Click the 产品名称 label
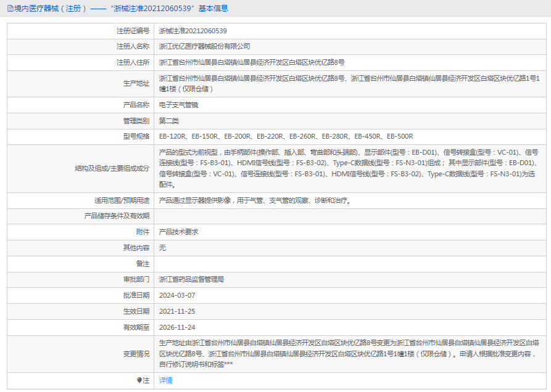Image resolution: width=551 pixels, height=392 pixels. [x=136, y=105]
